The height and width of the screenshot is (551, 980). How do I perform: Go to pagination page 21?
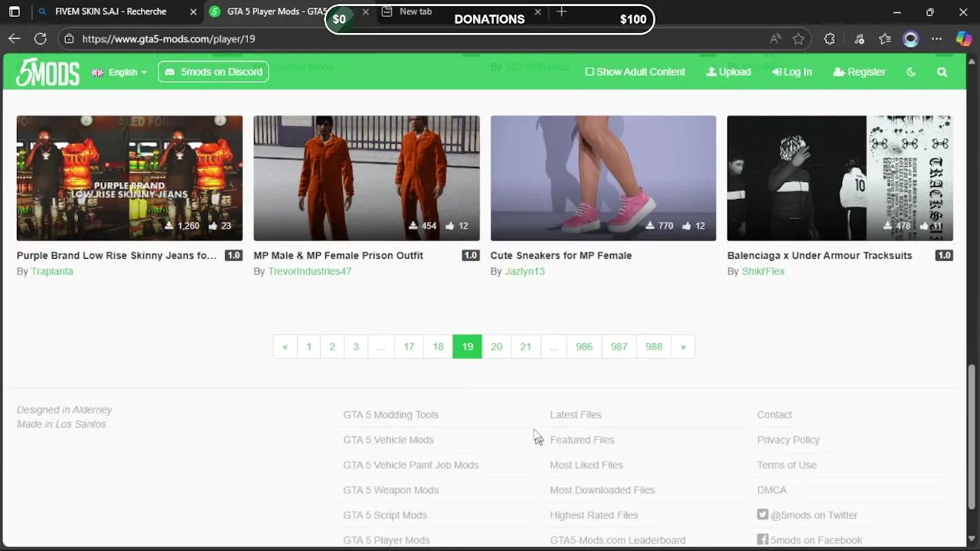[525, 347]
